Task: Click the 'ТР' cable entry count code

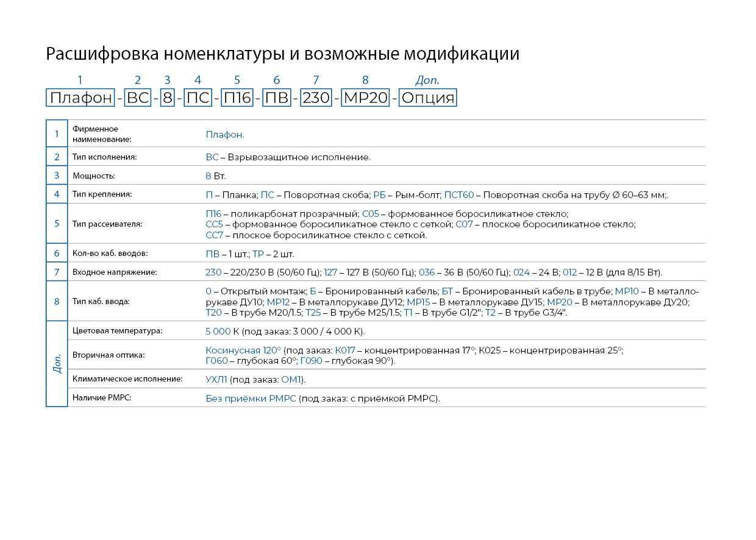Action: coord(258,254)
